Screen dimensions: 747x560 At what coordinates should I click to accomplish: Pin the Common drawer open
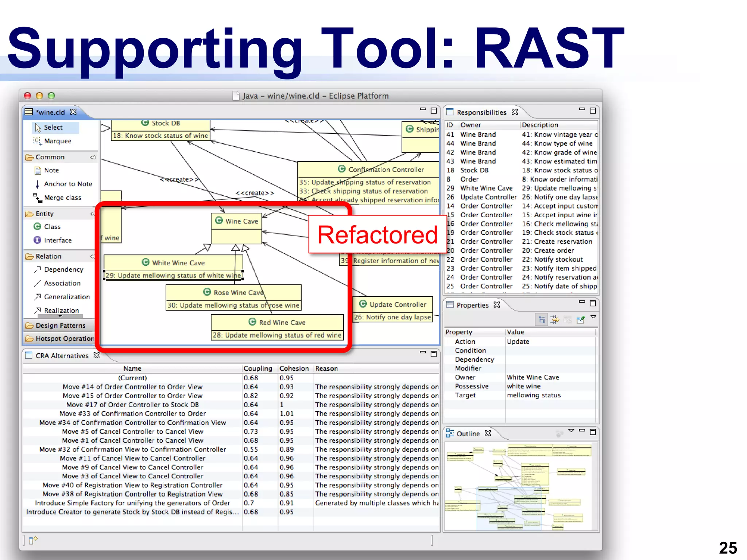click(x=93, y=157)
